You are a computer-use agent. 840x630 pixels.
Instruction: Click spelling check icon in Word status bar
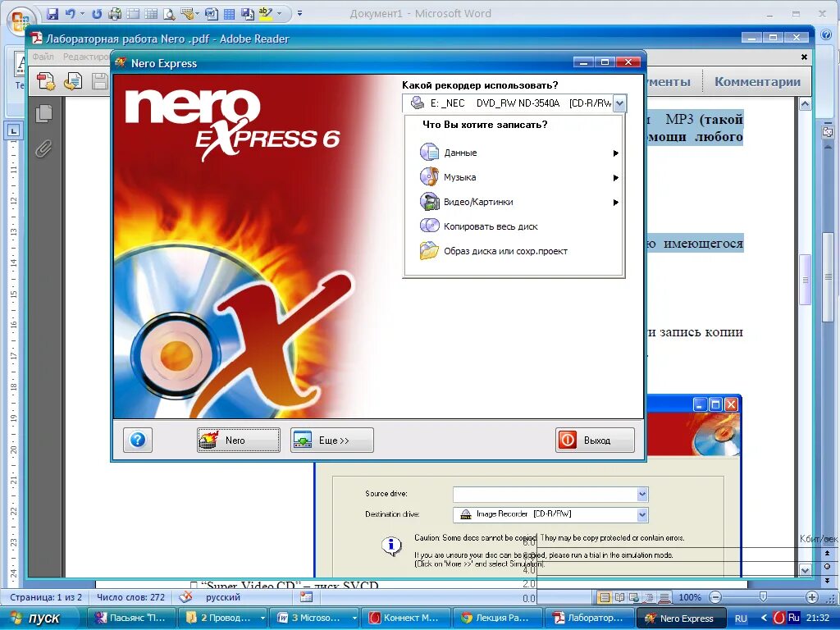(185, 597)
